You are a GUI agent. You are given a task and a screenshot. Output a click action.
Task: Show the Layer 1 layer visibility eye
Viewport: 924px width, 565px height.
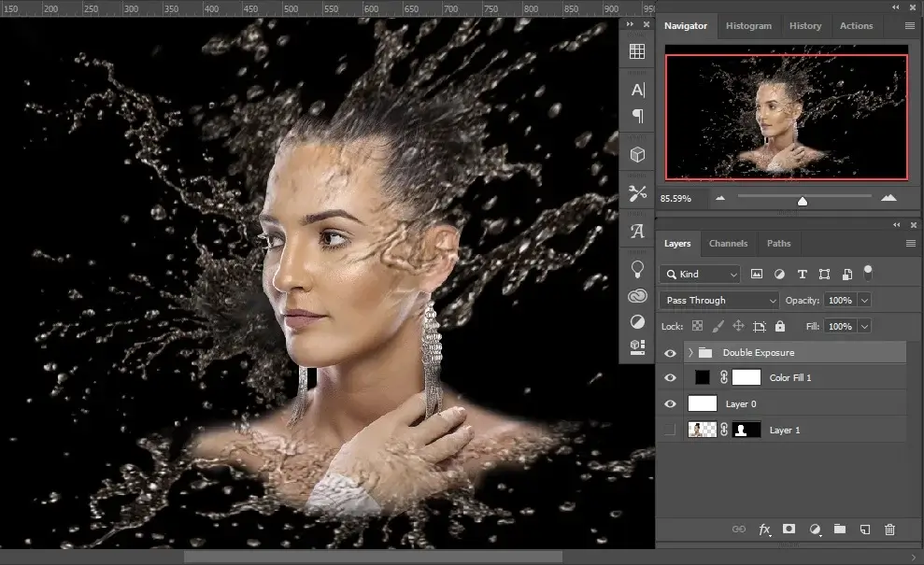670,430
